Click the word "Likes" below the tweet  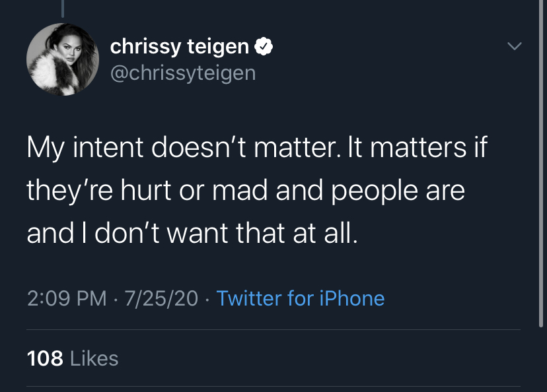[94, 358]
